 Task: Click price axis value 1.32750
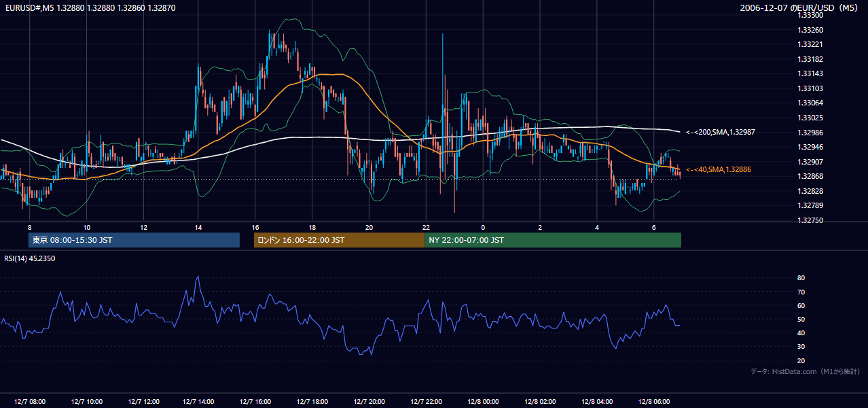tap(811, 220)
